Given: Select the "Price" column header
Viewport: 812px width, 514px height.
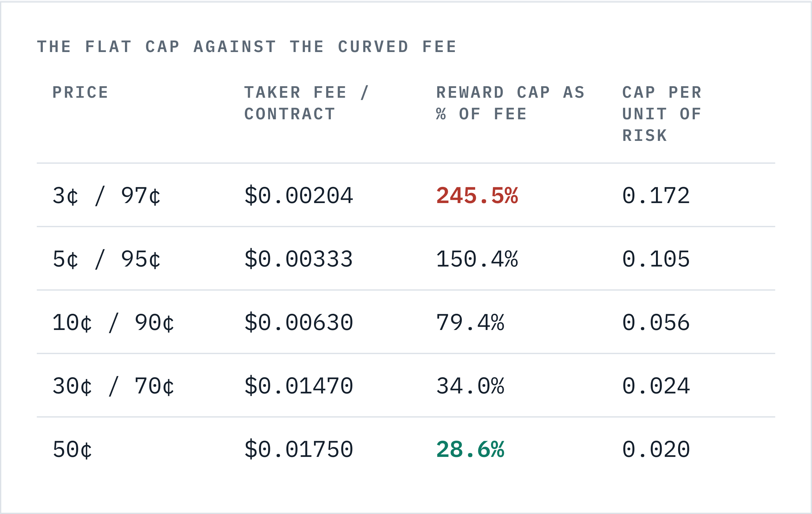Looking at the screenshot, I should (x=80, y=92).
